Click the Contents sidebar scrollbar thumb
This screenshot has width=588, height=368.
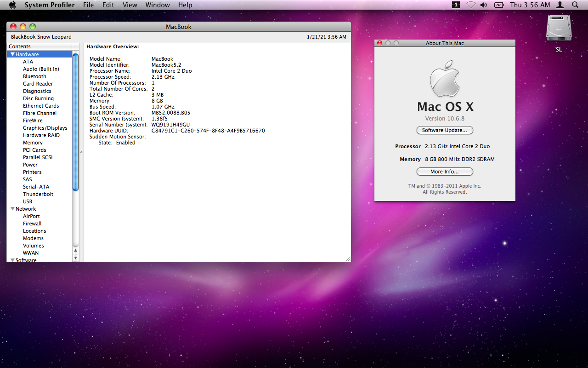[x=76, y=122]
